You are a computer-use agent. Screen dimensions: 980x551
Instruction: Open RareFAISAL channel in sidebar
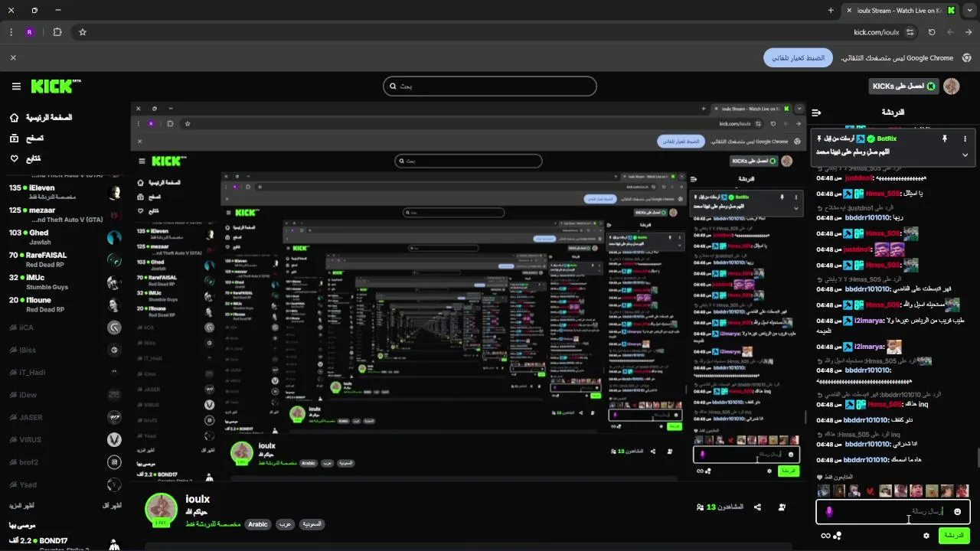[64, 259]
